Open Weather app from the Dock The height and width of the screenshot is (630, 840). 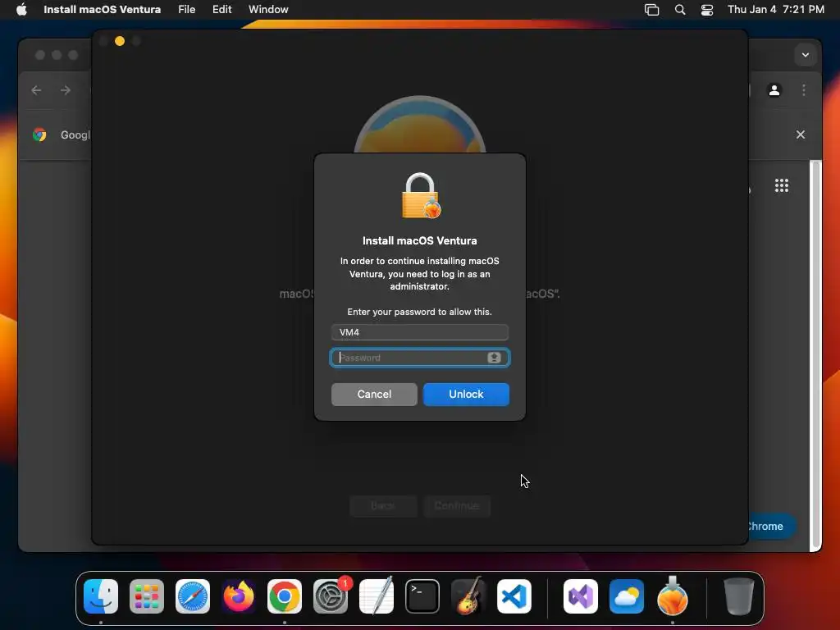(x=627, y=596)
